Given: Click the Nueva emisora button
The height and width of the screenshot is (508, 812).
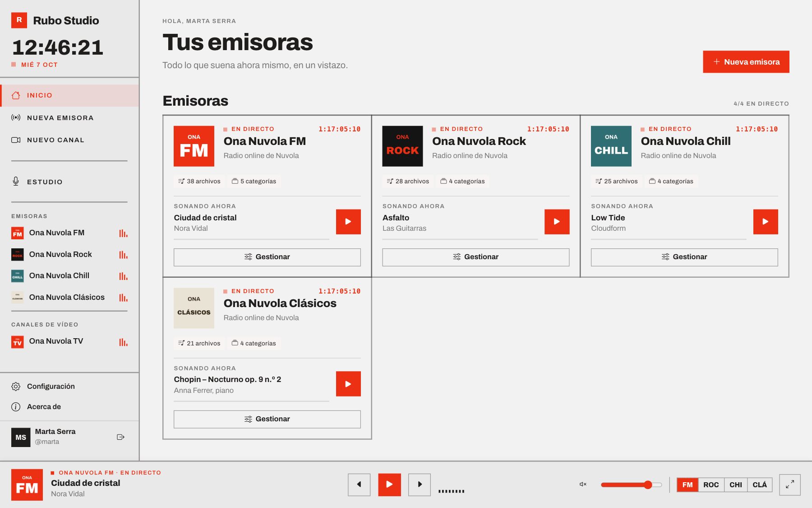Looking at the screenshot, I should click(x=746, y=62).
